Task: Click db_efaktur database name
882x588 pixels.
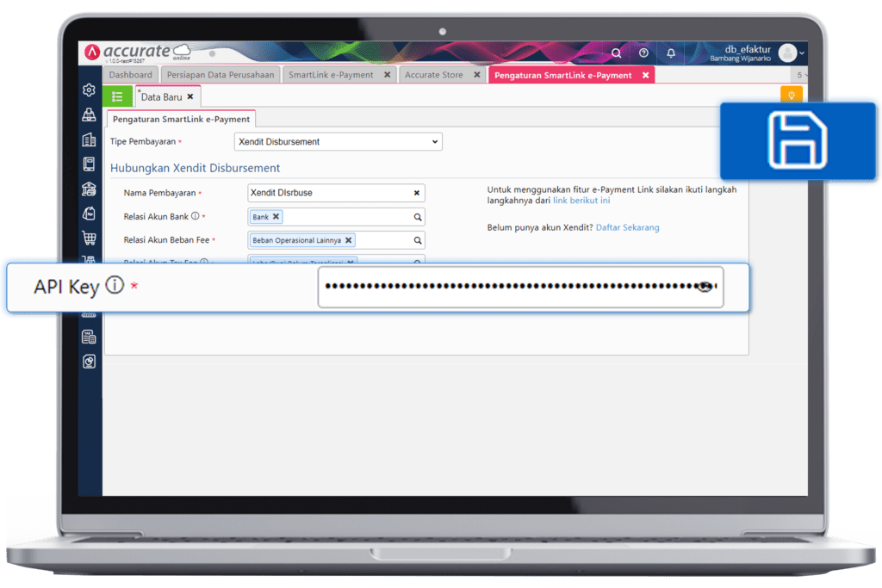Action: click(x=747, y=49)
